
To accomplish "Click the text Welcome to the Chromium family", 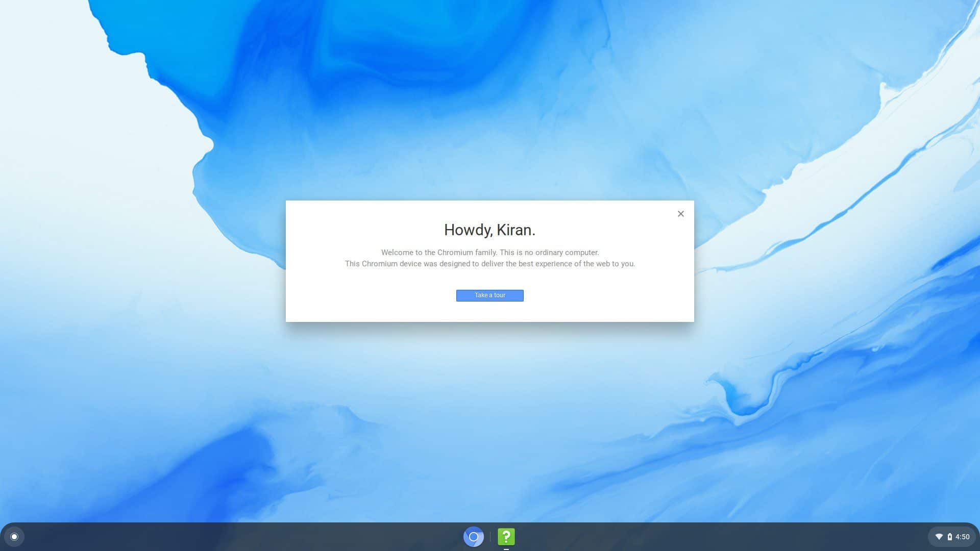I will pos(439,253).
